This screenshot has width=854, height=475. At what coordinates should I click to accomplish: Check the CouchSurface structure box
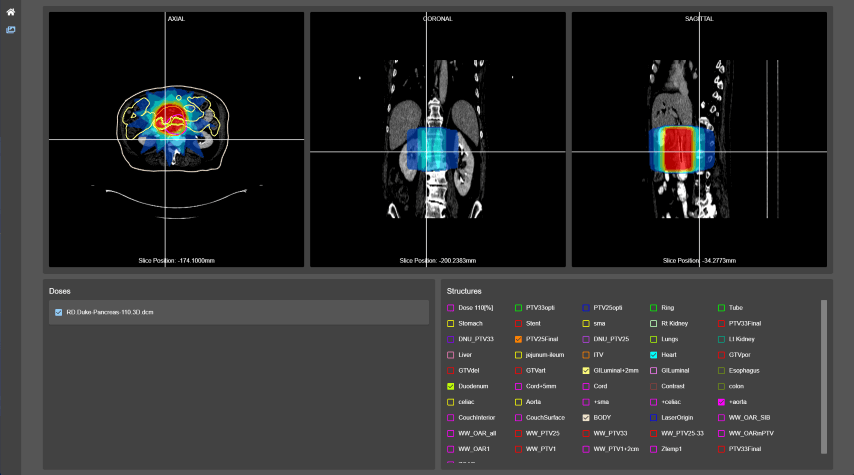coord(518,417)
